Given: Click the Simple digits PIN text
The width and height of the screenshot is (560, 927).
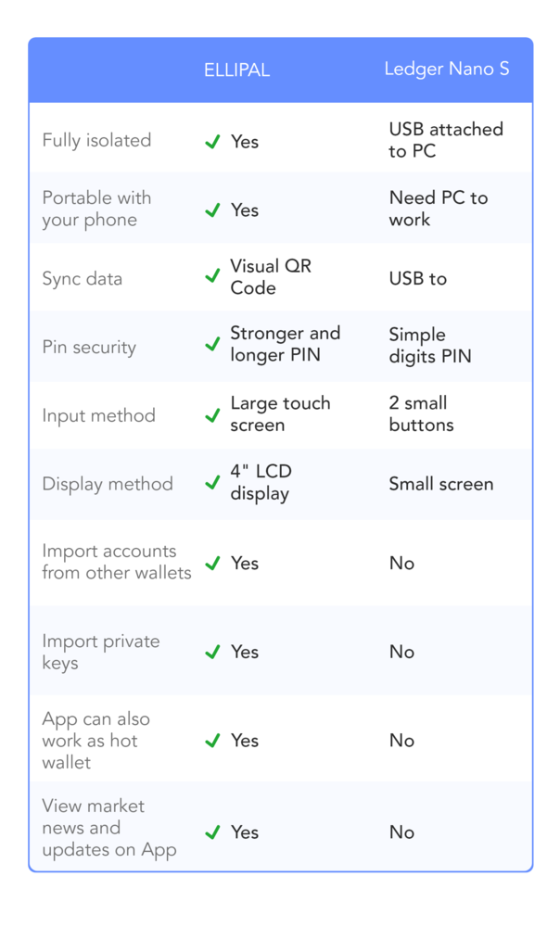Looking at the screenshot, I should pyautogui.click(x=430, y=345).
